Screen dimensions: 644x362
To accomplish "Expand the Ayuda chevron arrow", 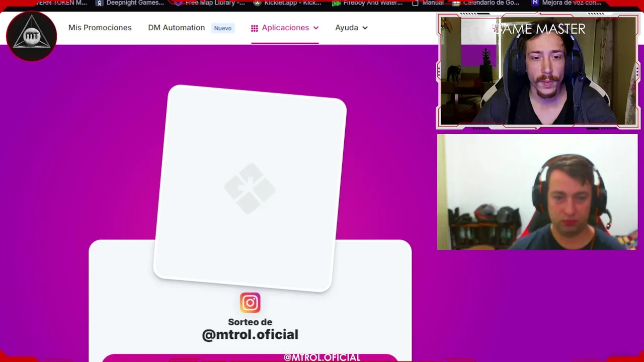I will 365,28.
